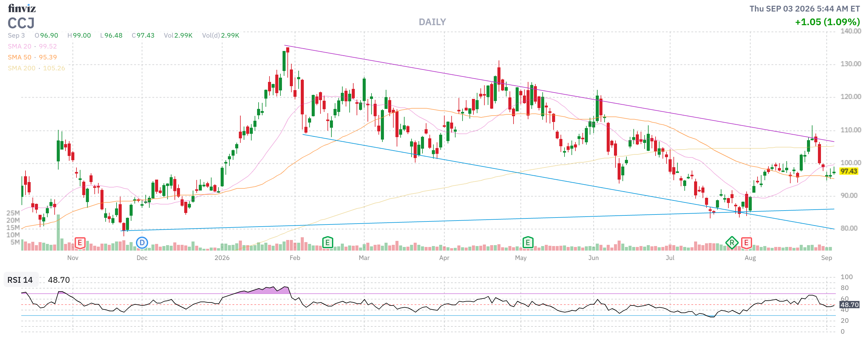The width and height of the screenshot is (868, 341).
Task: Click the 140.00 price axis label
Action: click(x=850, y=31)
